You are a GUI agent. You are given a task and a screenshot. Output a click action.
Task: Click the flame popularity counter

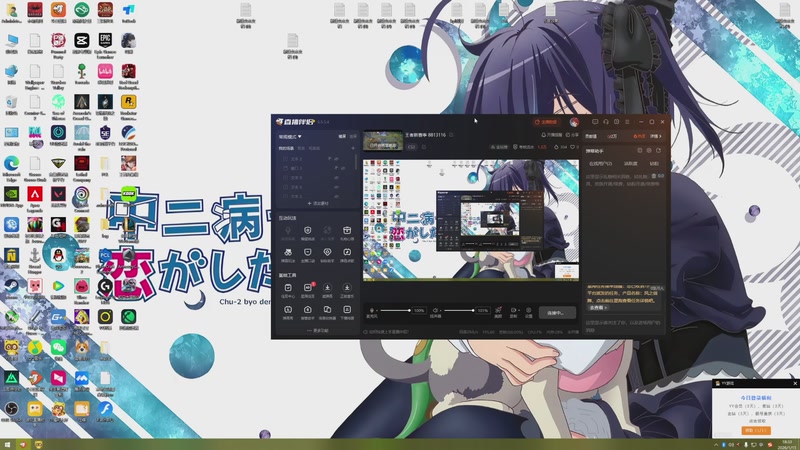click(560, 147)
